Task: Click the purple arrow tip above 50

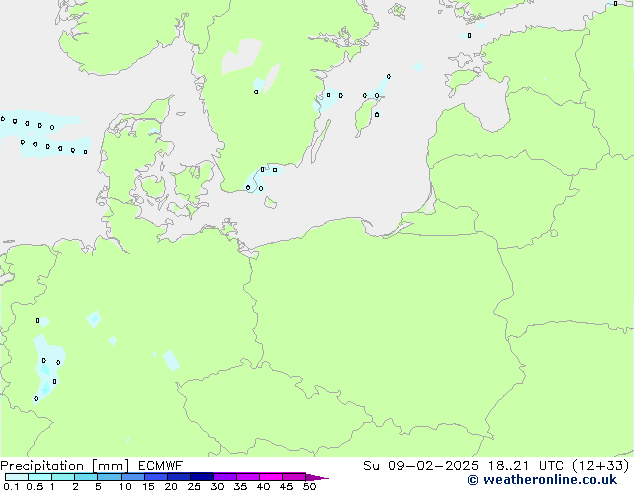Action: tap(317, 477)
